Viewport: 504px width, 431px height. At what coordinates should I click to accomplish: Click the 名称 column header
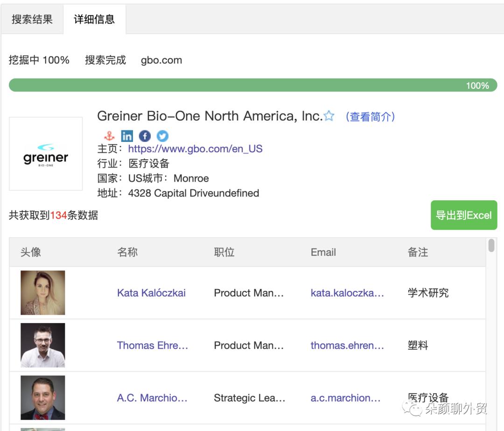click(127, 252)
